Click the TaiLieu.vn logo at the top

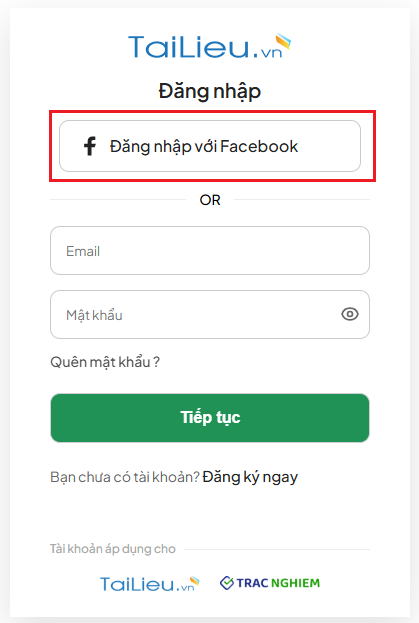[209, 46]
